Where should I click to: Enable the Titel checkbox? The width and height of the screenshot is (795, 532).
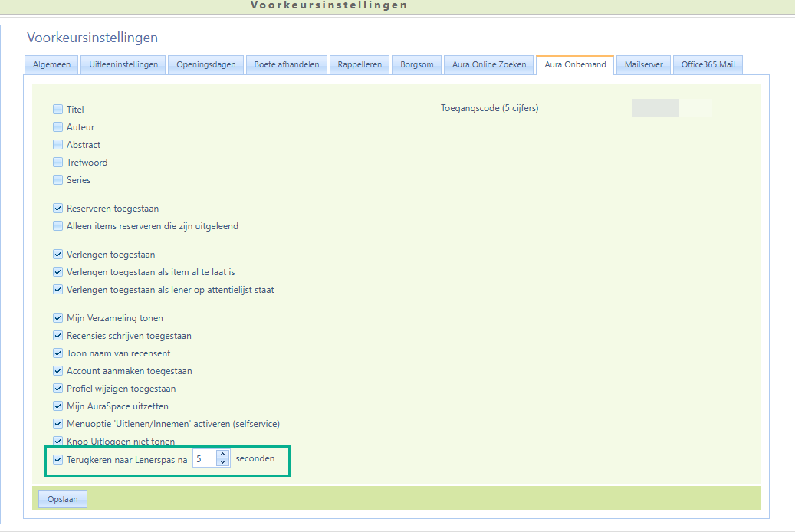point(58,110)
